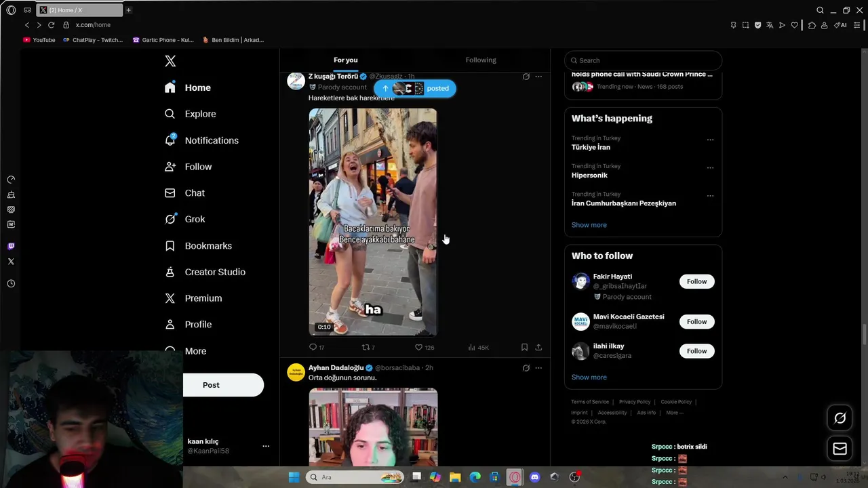Image resolution: width=868 pixels, height=488 pixels.
Task: Expand the More menu in sidebar
Action: pos(185,351)
